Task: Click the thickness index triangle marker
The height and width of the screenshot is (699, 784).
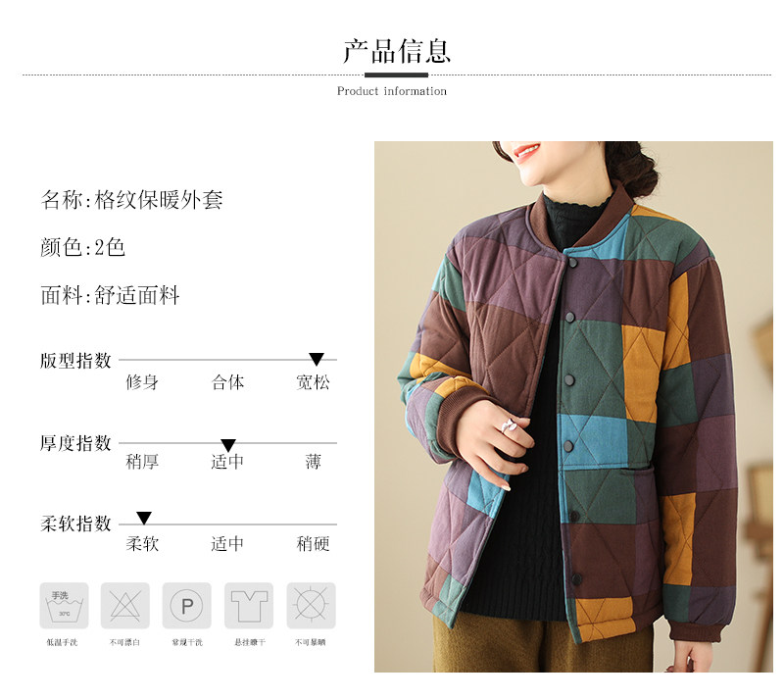Action: pyautogui.click(x=228, y=445)
